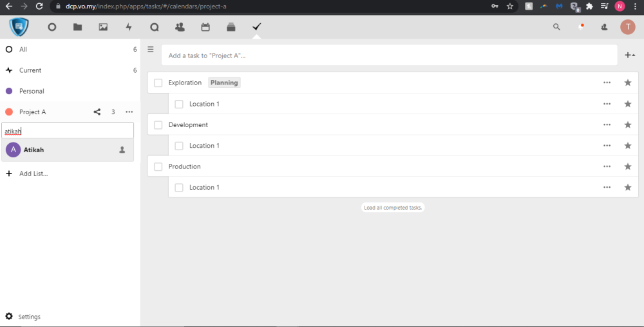Open the Photos app icon
This screenshot has width=644, height=327.
(x=103, y=27)
